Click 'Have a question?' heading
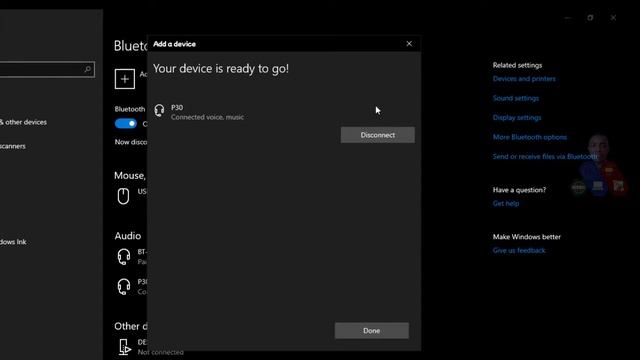 point(519,190)
